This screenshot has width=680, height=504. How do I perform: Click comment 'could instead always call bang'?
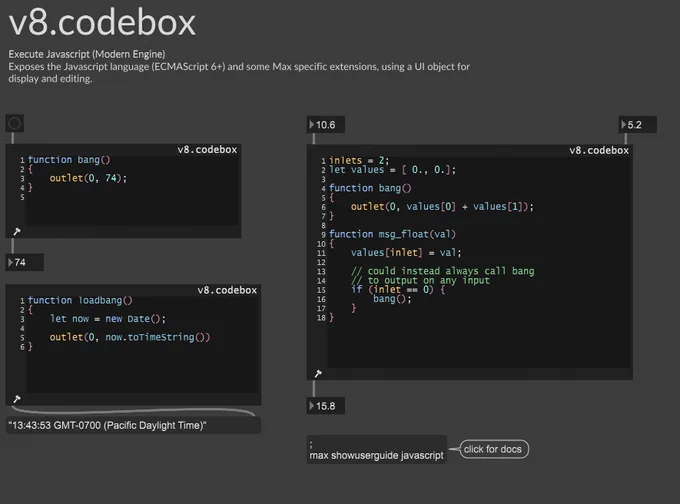click(443, 271)
